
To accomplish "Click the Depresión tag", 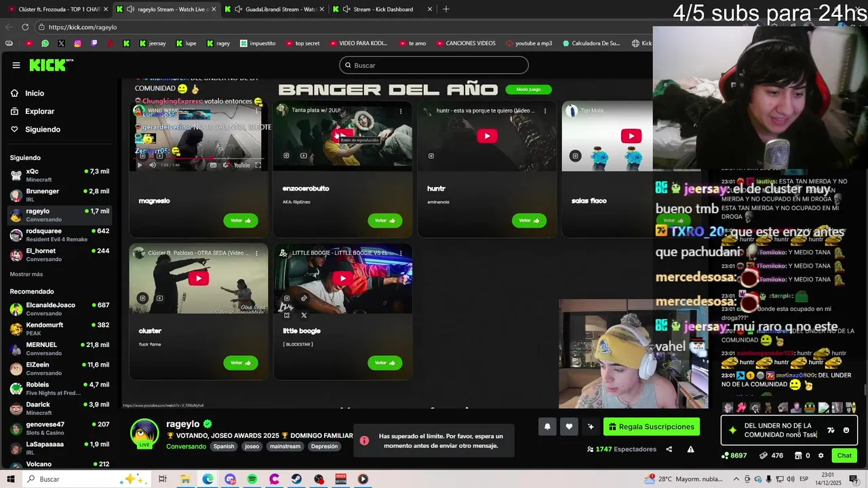I will [324, 447].
